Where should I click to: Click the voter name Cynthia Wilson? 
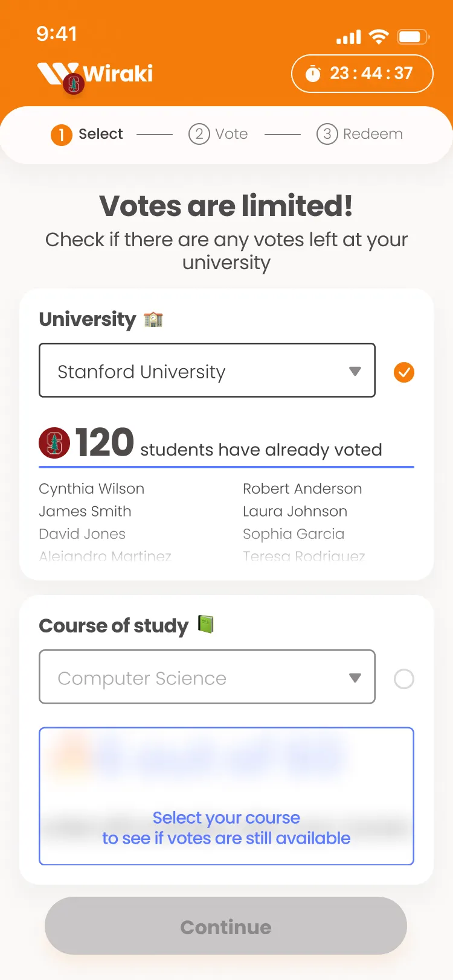pos(91,489)
